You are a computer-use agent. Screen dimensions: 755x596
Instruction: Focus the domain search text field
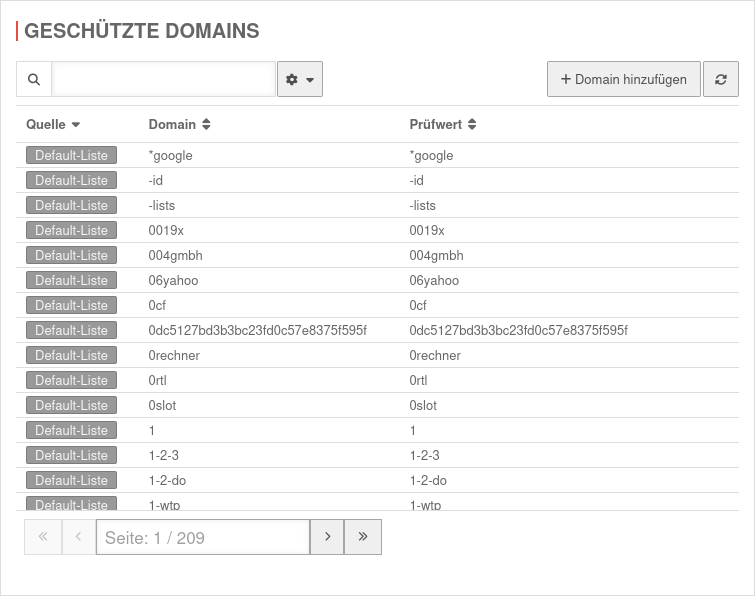(163, 79)
